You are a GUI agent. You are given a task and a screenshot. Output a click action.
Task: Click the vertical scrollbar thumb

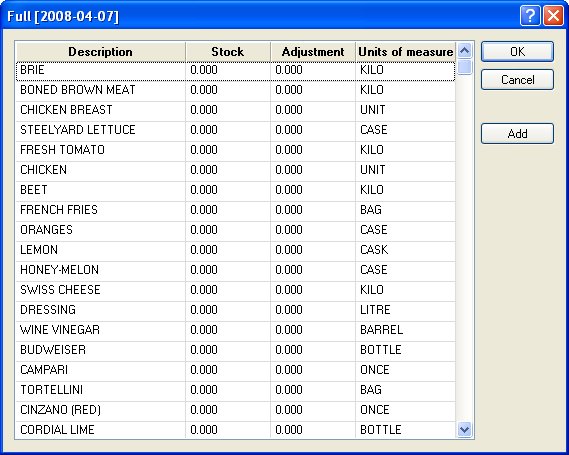coord(464,67)
